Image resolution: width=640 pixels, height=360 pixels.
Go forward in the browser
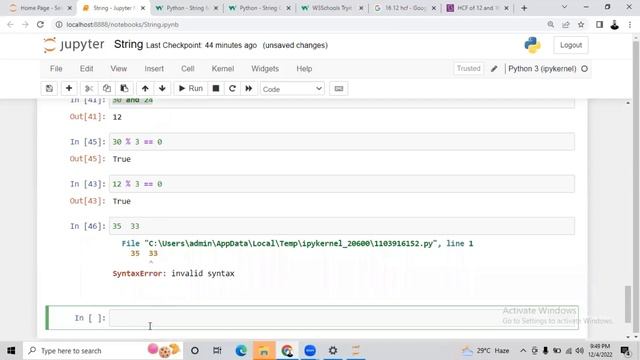point(25,24)
